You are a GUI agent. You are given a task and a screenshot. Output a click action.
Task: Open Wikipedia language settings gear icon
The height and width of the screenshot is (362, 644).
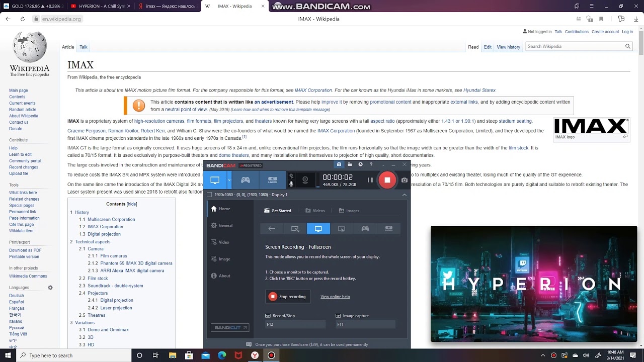coord(50,288)
